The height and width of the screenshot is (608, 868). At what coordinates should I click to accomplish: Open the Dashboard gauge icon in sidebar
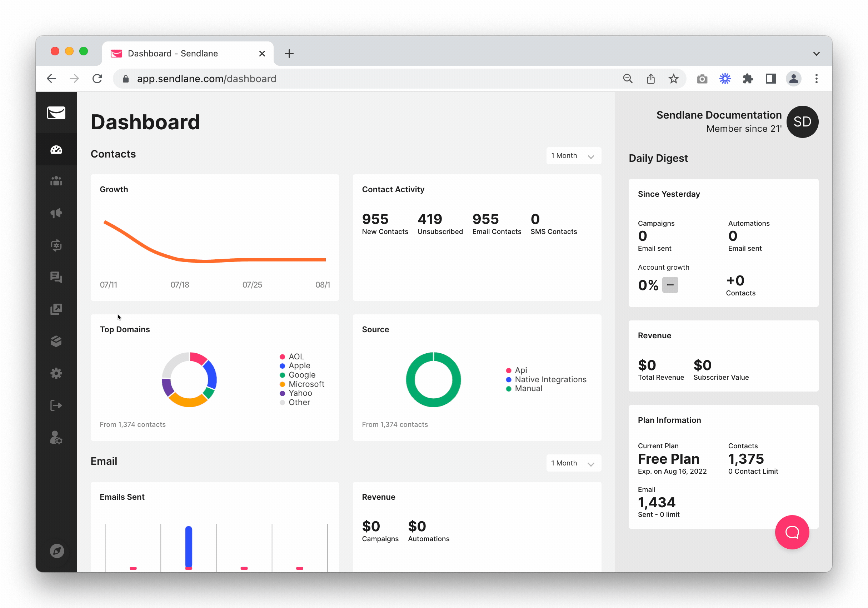point(56,150)
